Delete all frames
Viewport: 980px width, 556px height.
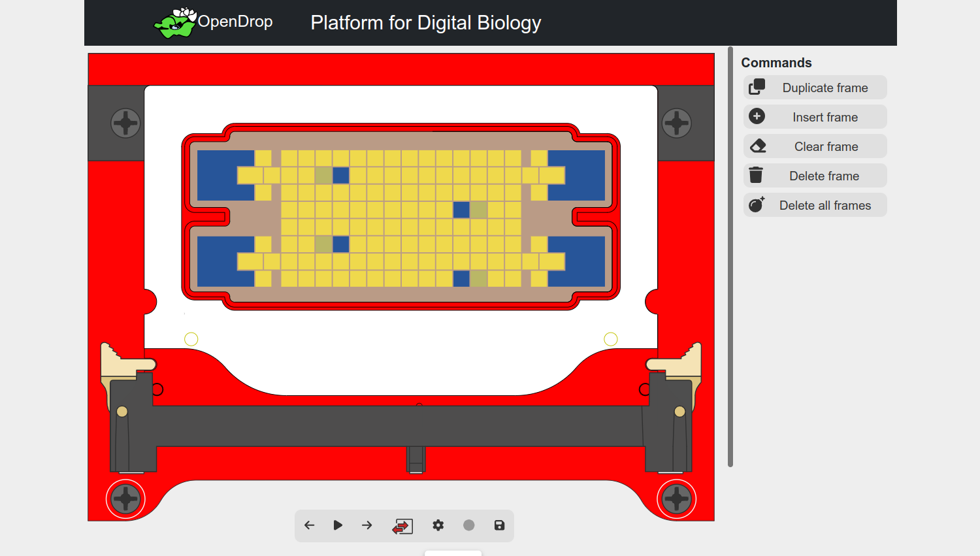815,204
